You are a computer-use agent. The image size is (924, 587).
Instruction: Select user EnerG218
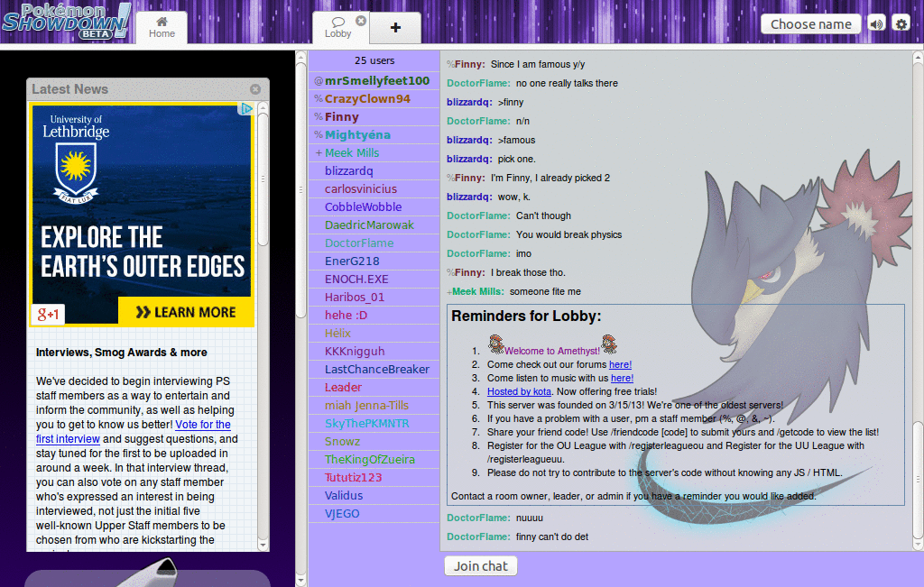point(374,261)
